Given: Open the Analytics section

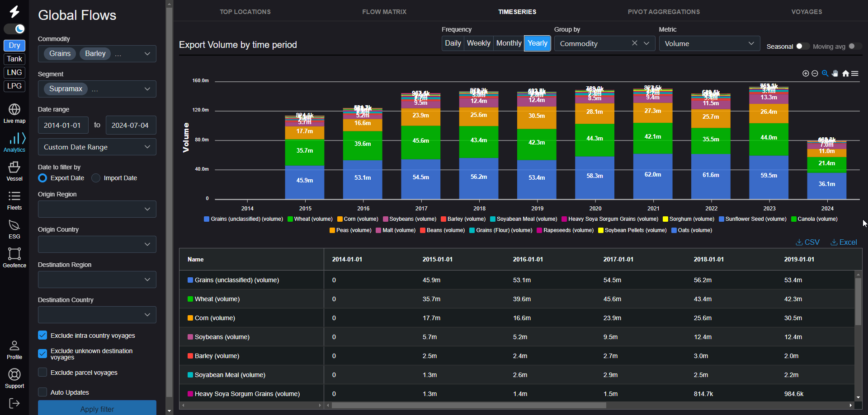Looking at the screenshot, I should (x=14, y=142).
